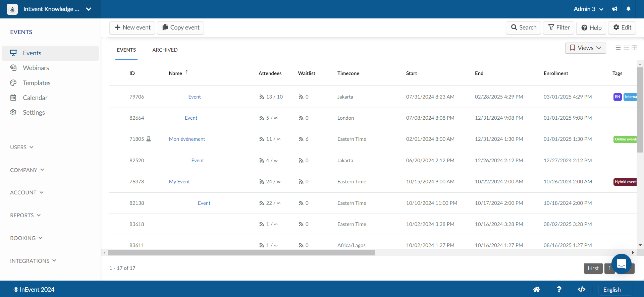Select the grid view layout icon
Image resolution: width=644 pixels, height=297 pixels.
point(634,48)
